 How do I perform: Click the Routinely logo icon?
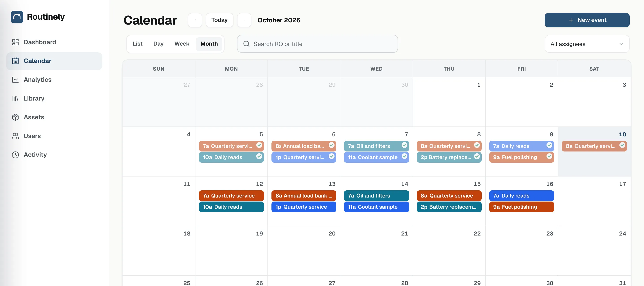[17, 17]
